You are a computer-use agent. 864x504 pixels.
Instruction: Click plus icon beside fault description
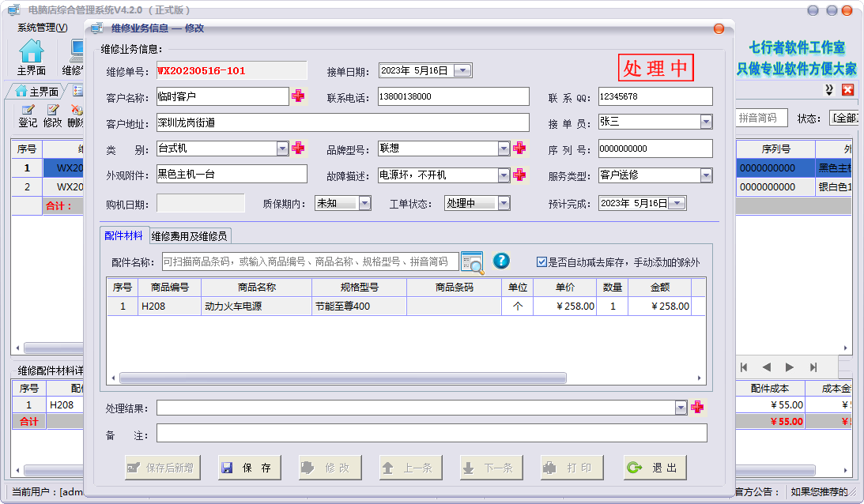(x=519, y=175)
